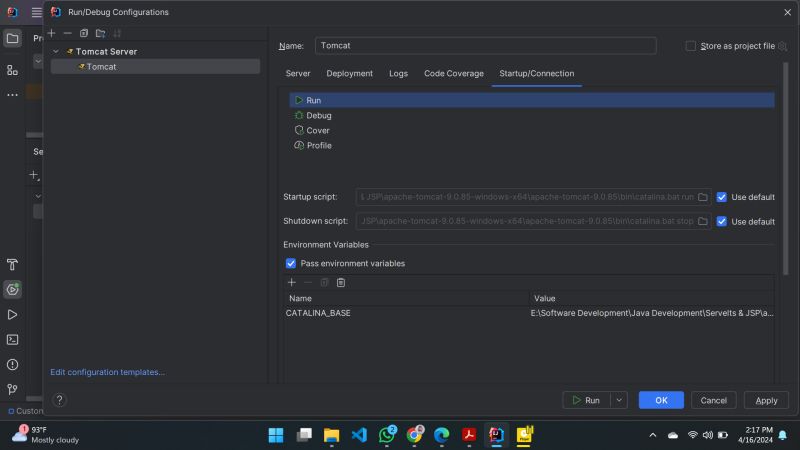Click the OK button
This screenshot has width=800, height=450.
point(661,400)
